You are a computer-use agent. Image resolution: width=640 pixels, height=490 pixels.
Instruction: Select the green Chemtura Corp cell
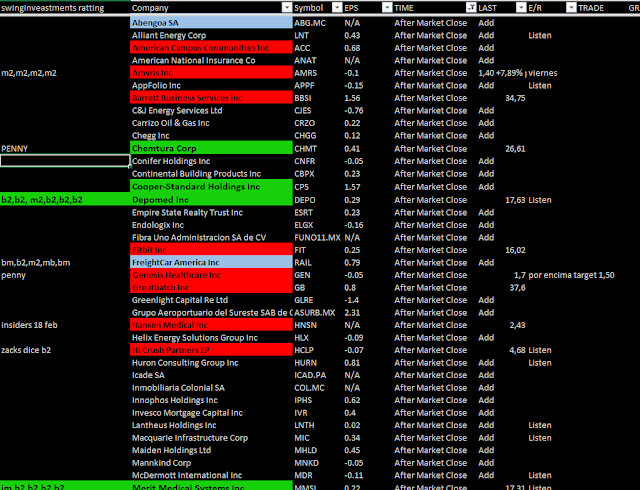[x=211, y=148]
